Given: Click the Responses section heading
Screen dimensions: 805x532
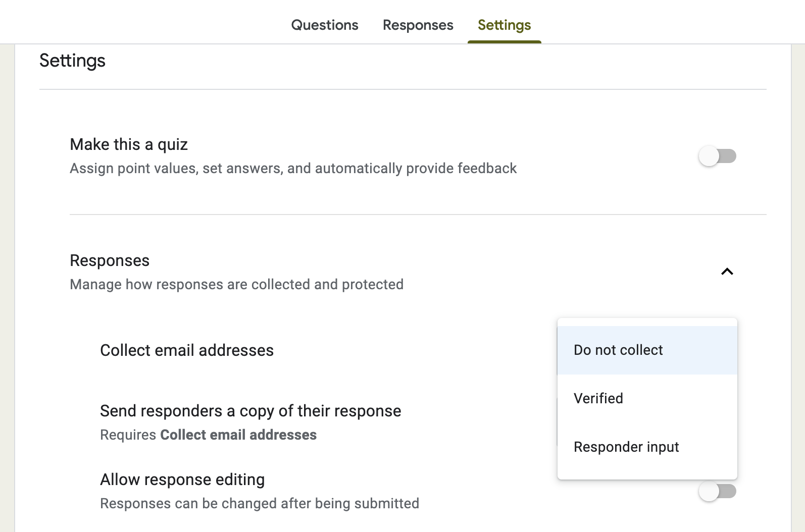Looking at the screenshot, I should 110,260.
